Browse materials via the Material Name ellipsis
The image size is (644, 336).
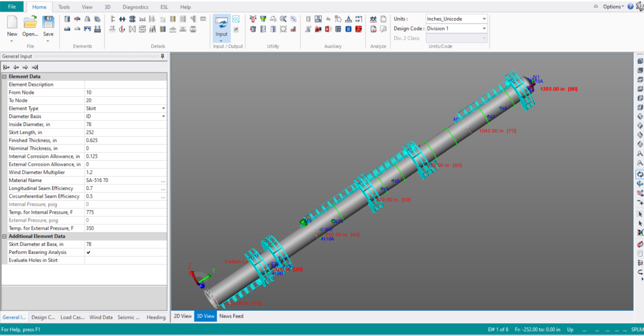(164, 180)
